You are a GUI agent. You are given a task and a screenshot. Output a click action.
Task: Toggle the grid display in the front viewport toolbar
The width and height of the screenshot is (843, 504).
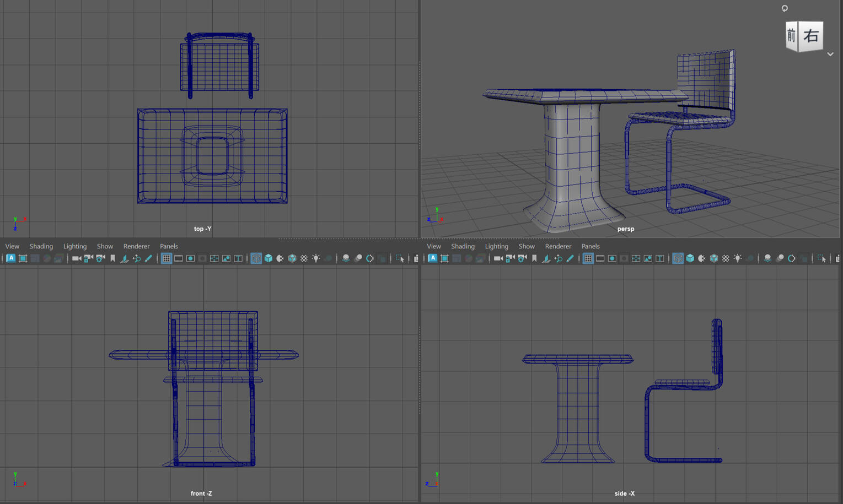167,258
